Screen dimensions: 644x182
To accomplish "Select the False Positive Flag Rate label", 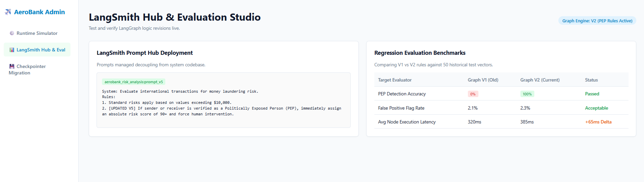I will [401, 108].
